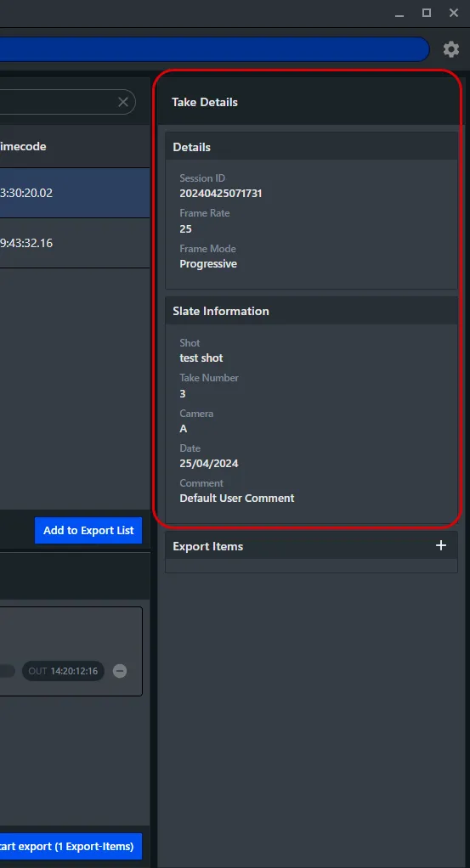Click the blue progress bar at top
Viewport: 470px width, 868px height.
[x=214, y=48]
